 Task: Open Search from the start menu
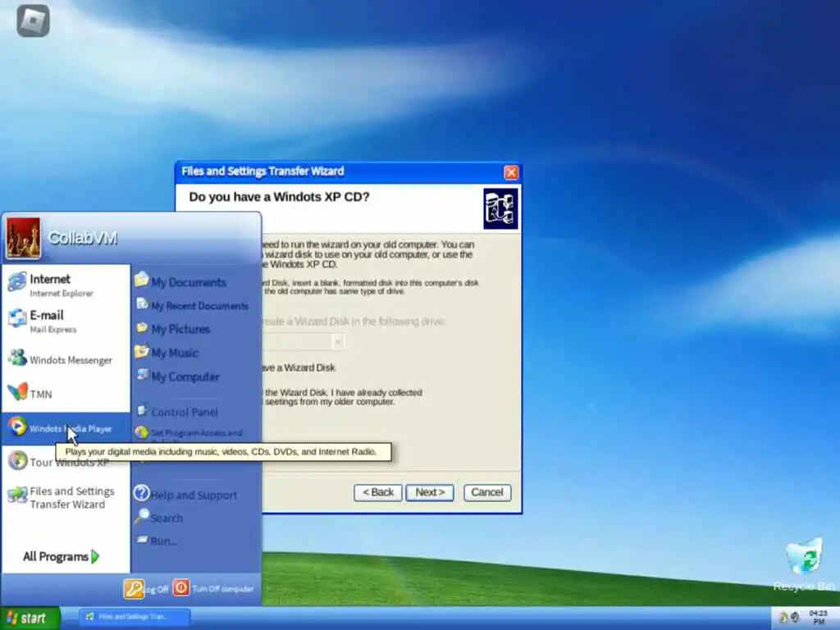(x=159, y=517)
